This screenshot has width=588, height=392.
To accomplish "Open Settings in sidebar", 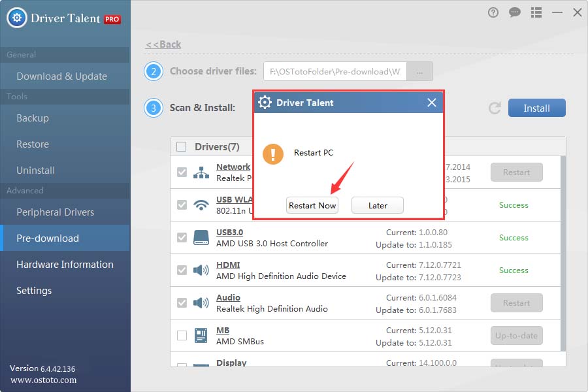I will (65, 290).
